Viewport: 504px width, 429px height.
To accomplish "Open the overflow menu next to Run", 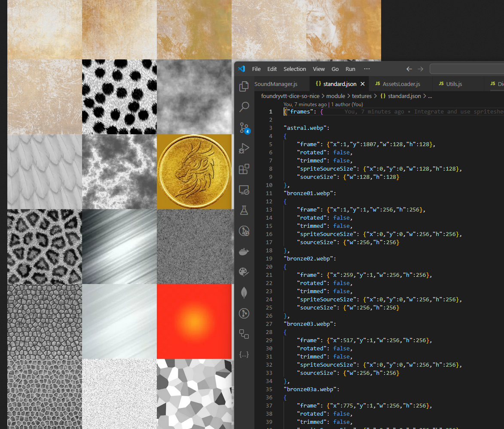I will (x=367, y=69).
